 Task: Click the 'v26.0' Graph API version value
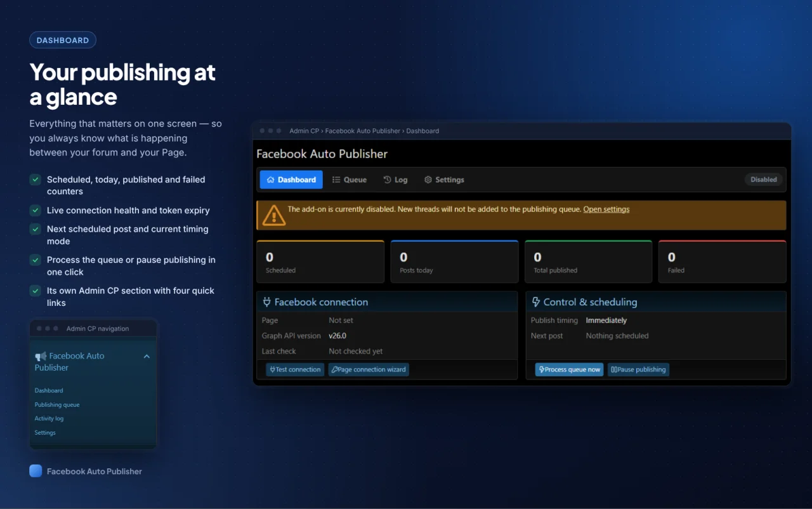click(337, 336)
